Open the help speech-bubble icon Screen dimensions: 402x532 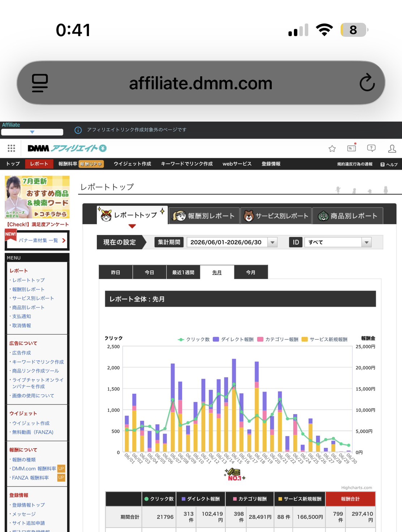pyautogui.click(x=371, y=148)
